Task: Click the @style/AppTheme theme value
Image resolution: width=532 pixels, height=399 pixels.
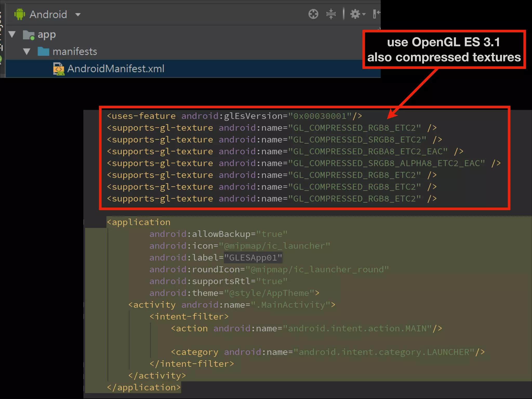Action: (x=269, y=293)
